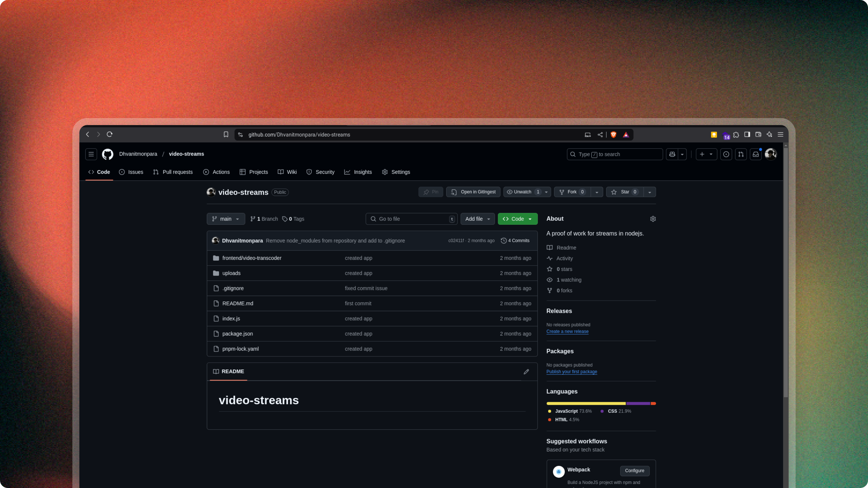The height and width of the screenshot is (488, 868).
Task: Open notifications inbox
Action: (756, 154)
